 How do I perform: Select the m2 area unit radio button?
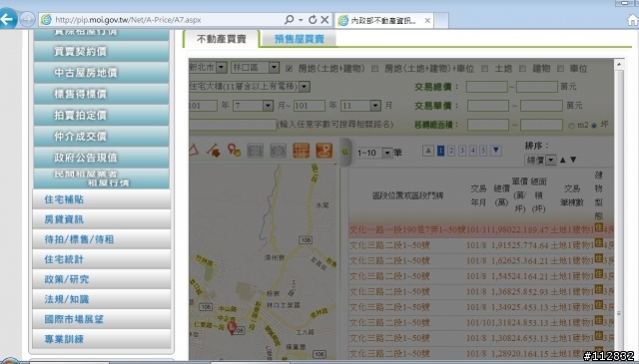click(571, 126)
